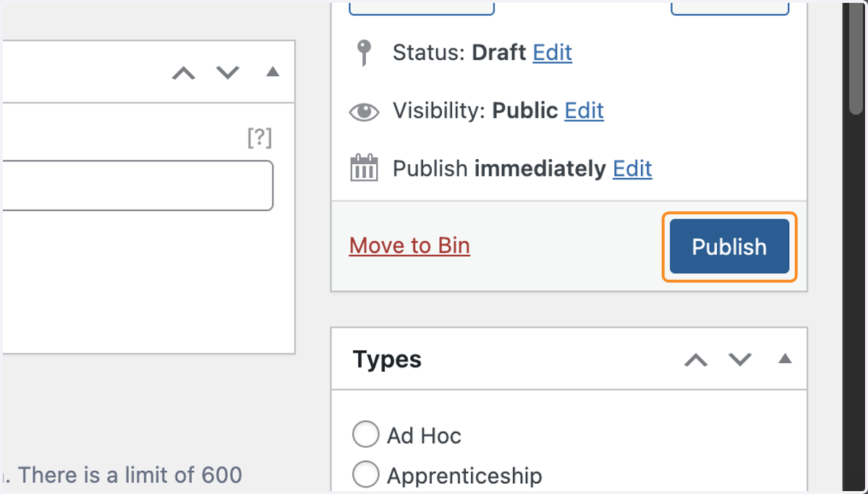Edit the Publish immediately schedule
Viewport: 868px width, 494px height.
click(x=632, y=169)
